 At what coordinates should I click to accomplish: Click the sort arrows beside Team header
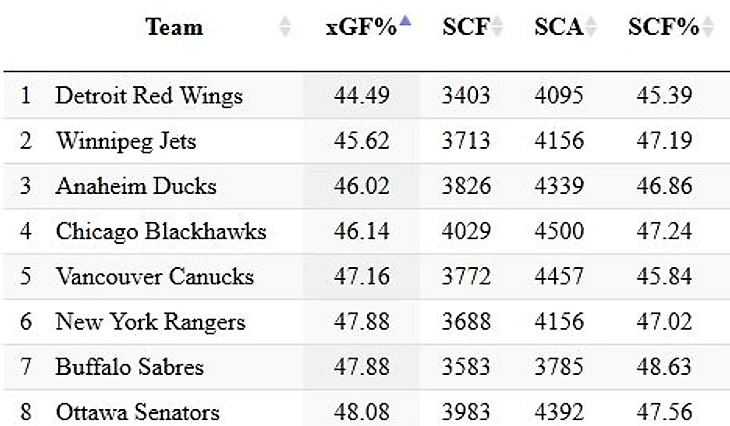click(x=285, y=28)
